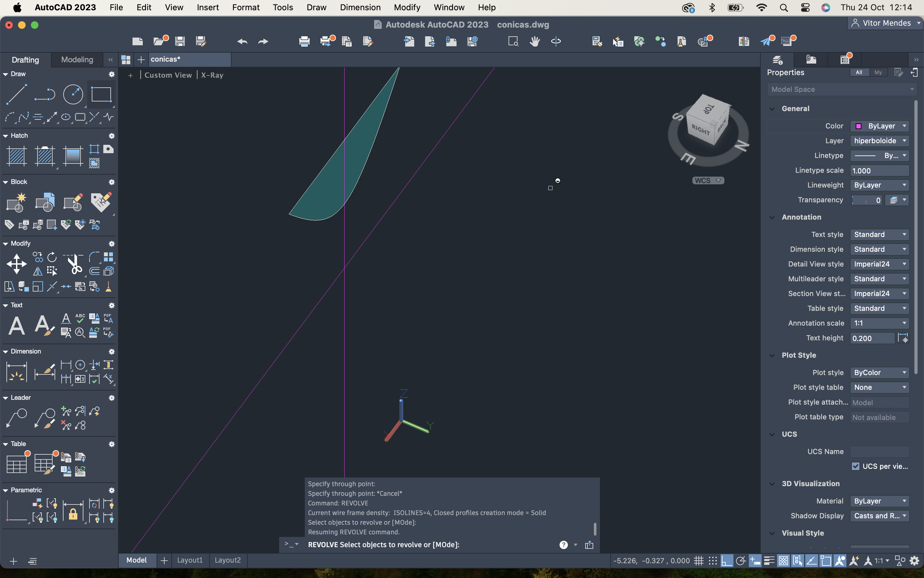Select the Circle draw tool
The width and height of the screenshot is (924, 578).
(73, 94)
